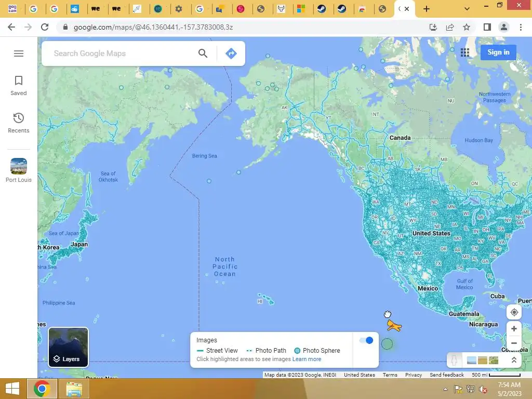Screen dimensions: 532x399
Task: Switch to the first Steam tab
Action: point(322,9)
